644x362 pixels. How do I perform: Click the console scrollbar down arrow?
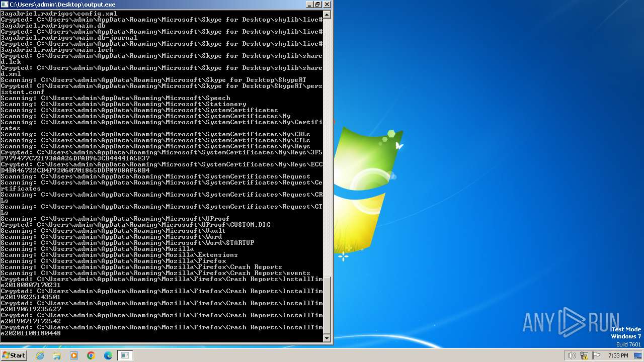(x=327, y=338)
